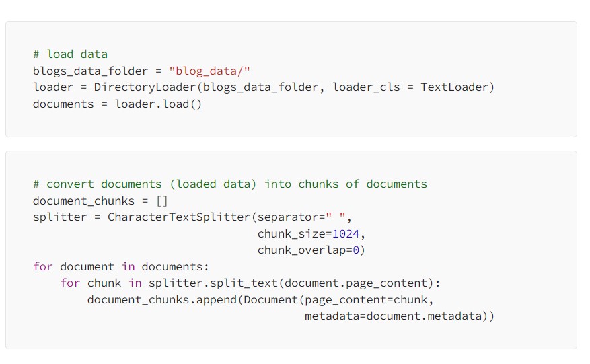Image resolution: width=590 pixels, height=364 pixels.
Task: Click the splitter.split_text call
Action: [x=213, y=283]
